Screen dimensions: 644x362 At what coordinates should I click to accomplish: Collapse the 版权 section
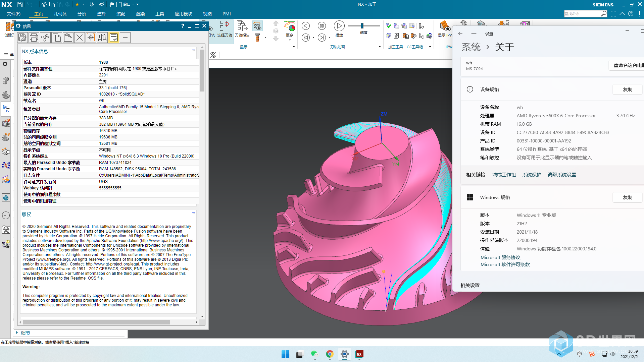pos(194,213)
